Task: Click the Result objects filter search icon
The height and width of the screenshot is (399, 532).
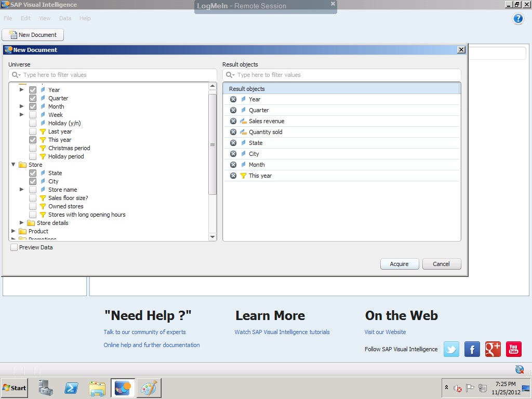Action: click(x=230, y=75)
